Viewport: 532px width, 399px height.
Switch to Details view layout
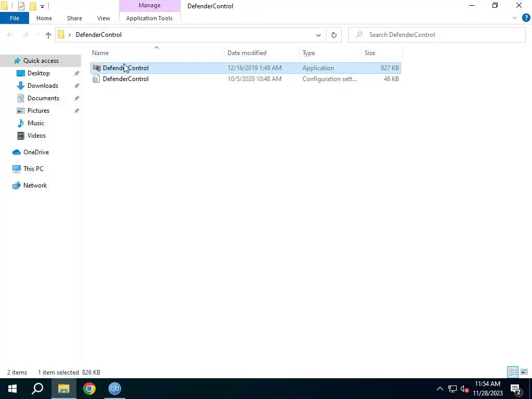pyautogui.click(x=513, y=372)
